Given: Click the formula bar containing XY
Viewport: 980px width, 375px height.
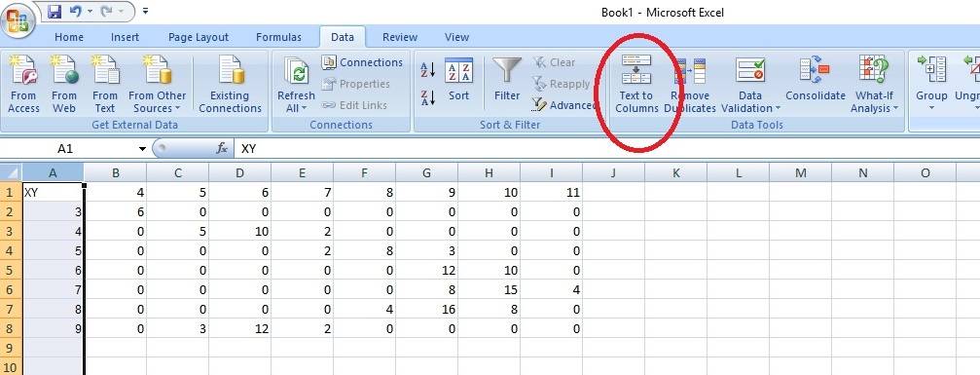Looking at the screenshot, I should (x=606, y=149).
